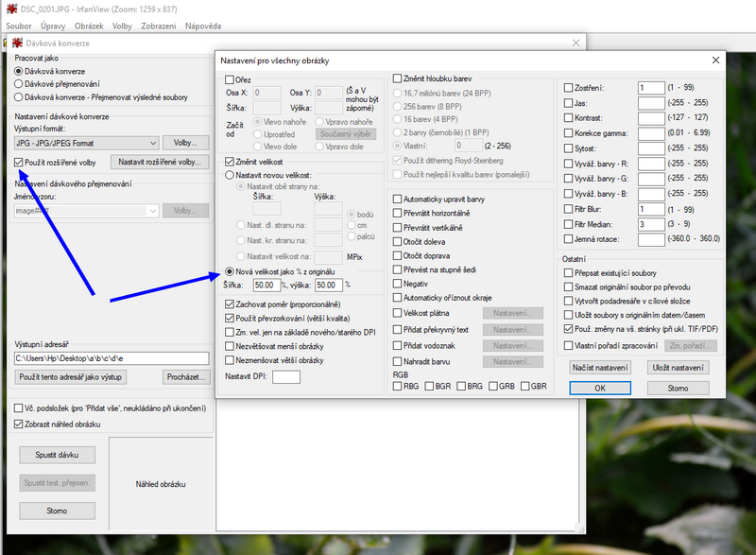Enable Převrátit horizontálně option

tap(398, 214)
